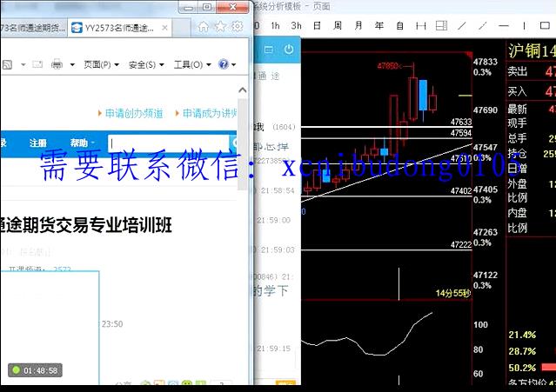Click the 47222 horizontal price line label

tap(461, 245)
